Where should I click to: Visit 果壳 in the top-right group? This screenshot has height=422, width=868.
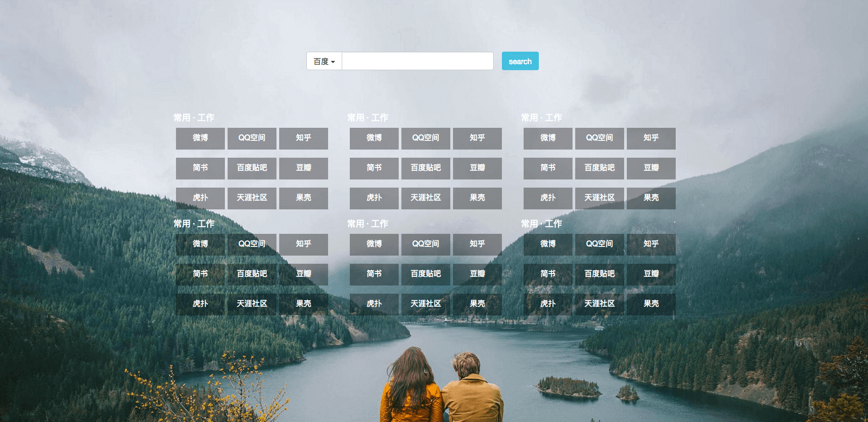click(x=651, y=198)
